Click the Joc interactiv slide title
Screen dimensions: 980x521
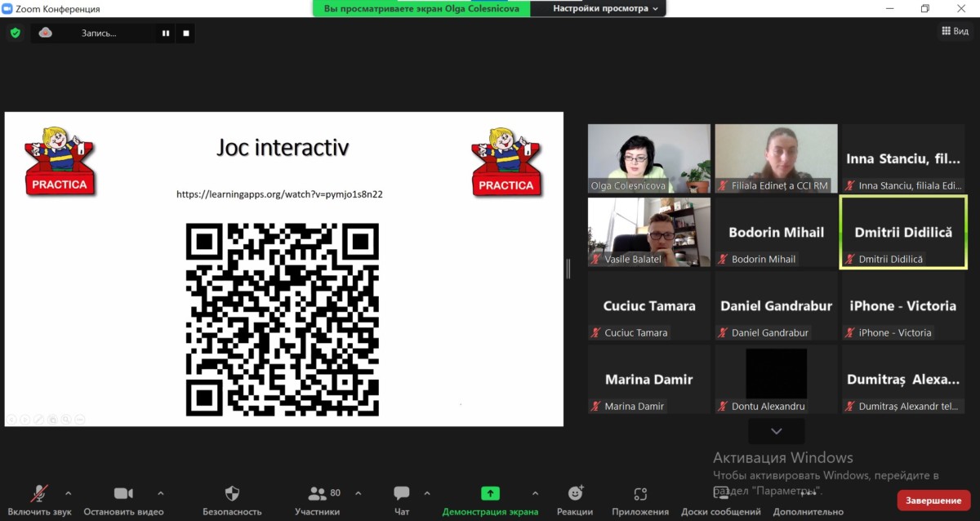283,147
